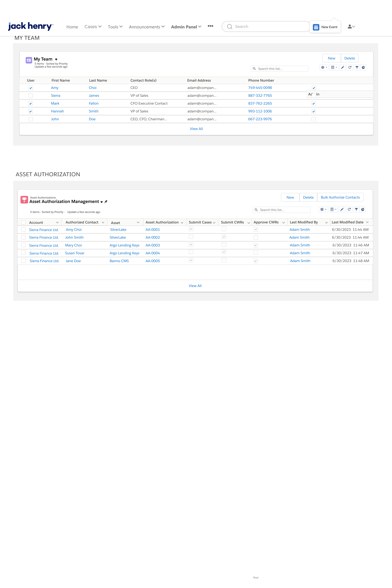Open asset authorization AA-0003
This screenshot has height=588, width=392.
tap(153, 245)
